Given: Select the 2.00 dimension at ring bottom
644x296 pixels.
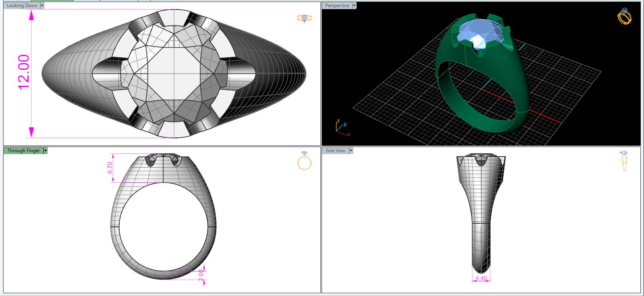Looking at the screenshot, I should click(x=201, y=275).
